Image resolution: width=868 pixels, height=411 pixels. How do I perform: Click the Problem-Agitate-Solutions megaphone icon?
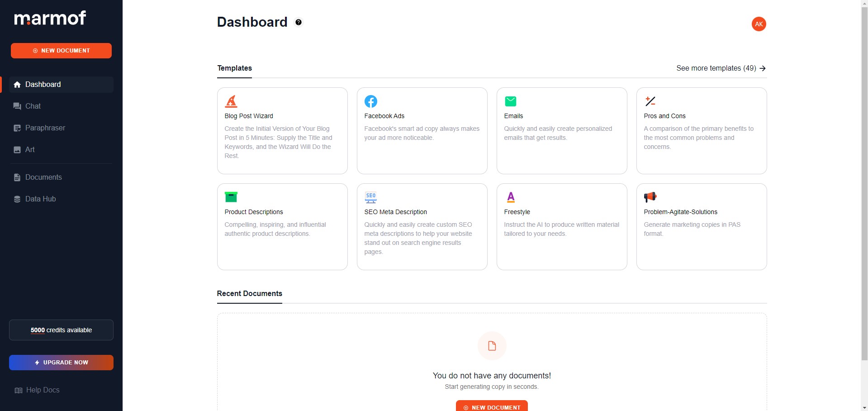(650, 197)
